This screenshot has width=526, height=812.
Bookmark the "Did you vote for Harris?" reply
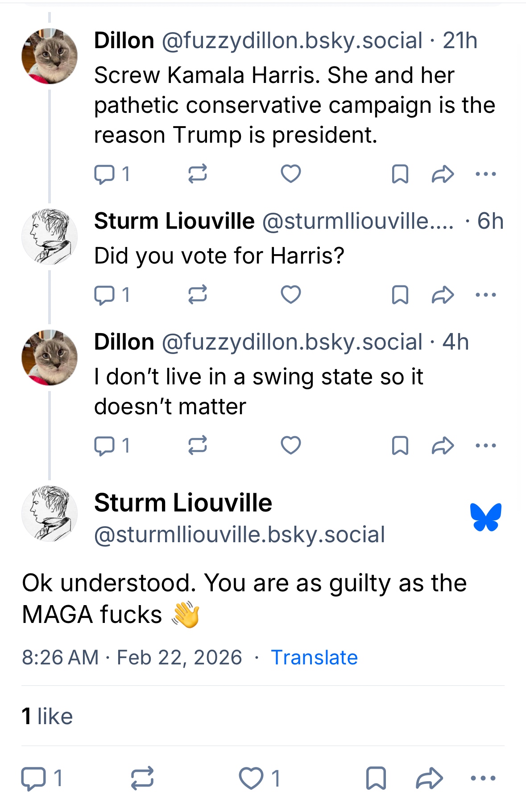400,295
